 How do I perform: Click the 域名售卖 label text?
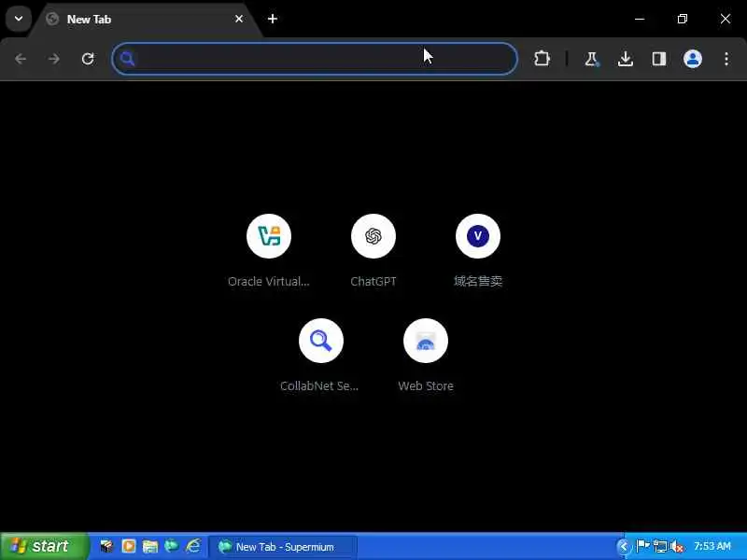tap(478, 281)
